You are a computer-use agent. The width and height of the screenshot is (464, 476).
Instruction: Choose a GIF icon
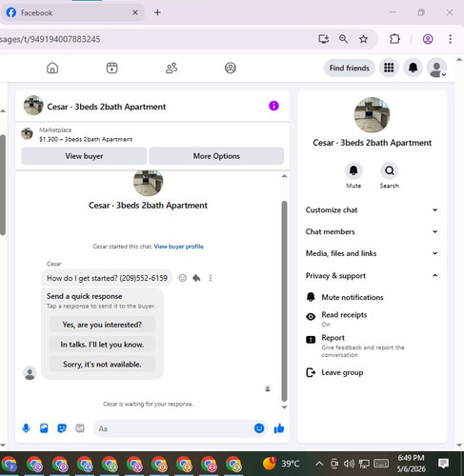[x=80, y=428]
